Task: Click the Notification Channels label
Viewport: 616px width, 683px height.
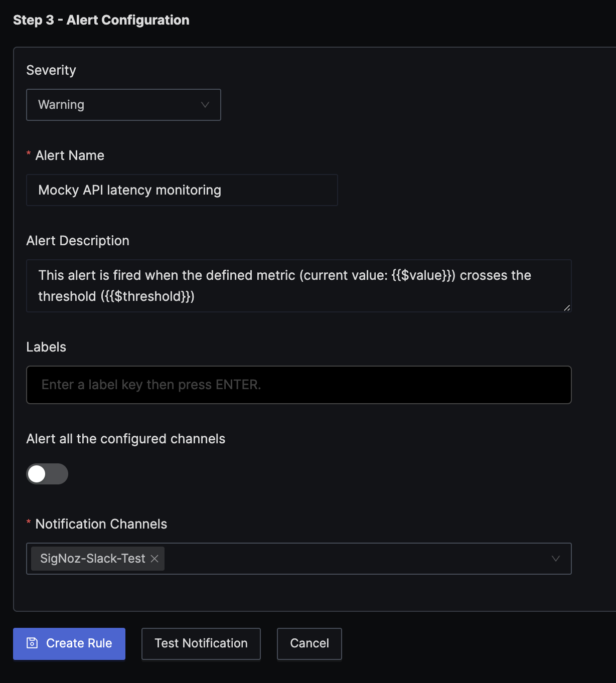Action: point(101,524)
